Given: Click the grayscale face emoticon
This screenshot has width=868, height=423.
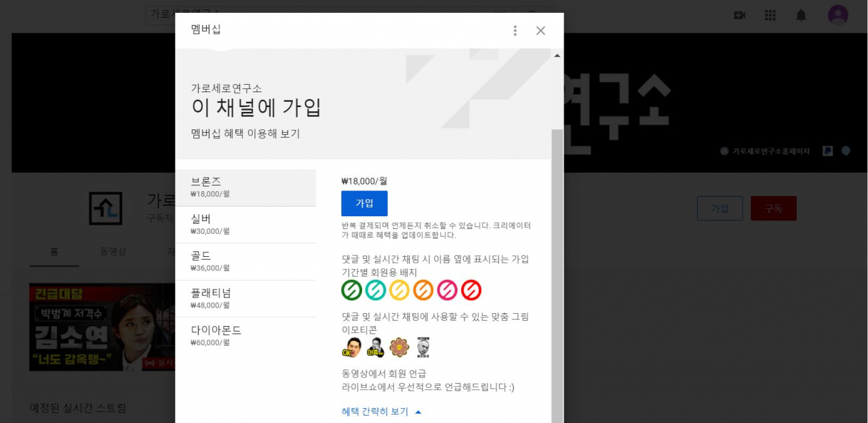Looking at the screenshot, I should tap(423, 347).
